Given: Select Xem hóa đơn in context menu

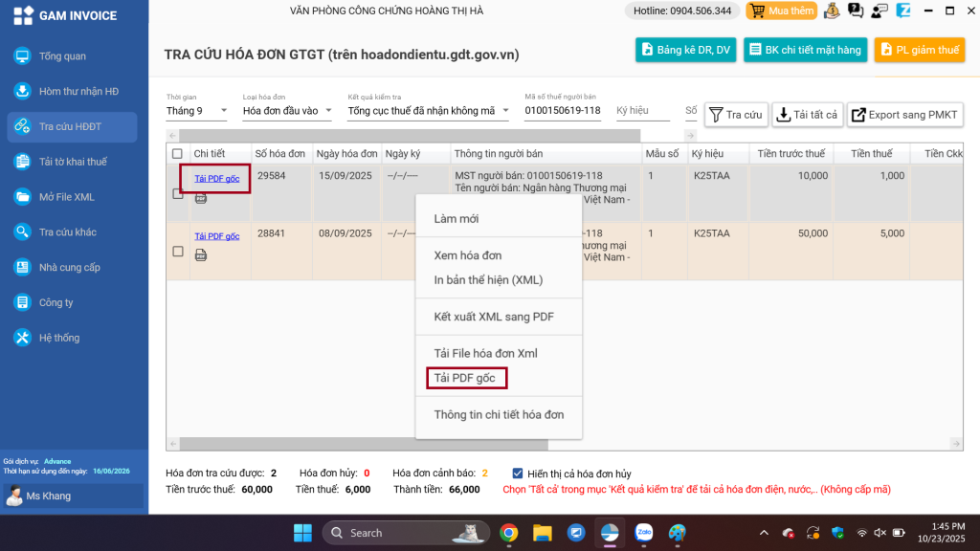Looking at the screenshot, I should (x=468, y=255).
